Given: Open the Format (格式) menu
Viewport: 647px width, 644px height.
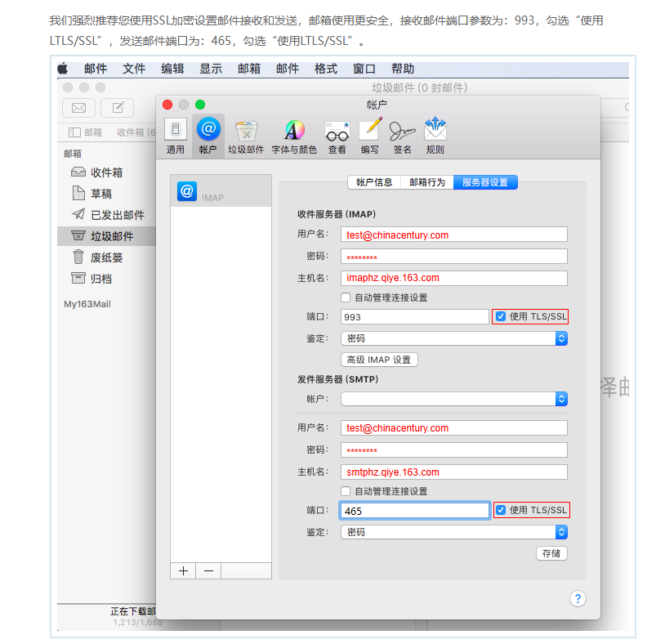Looking at the screenshot, I should pyautogui.click(x=326, y=69).
